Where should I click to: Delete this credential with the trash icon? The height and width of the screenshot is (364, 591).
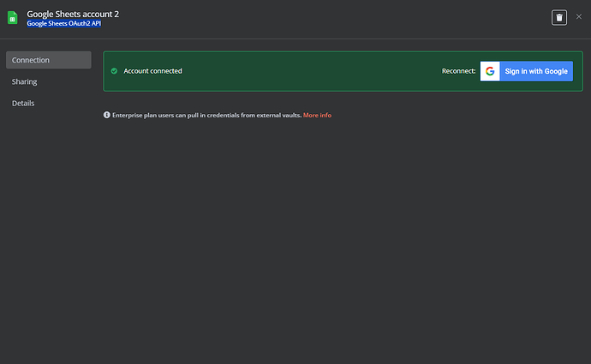coord(559,17)
